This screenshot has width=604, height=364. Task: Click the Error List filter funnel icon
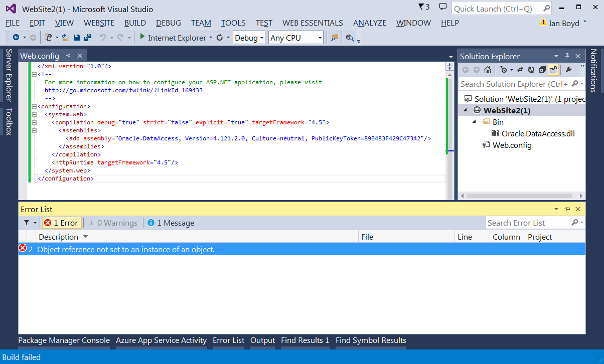pyautogui.click(x=27, y=223)
